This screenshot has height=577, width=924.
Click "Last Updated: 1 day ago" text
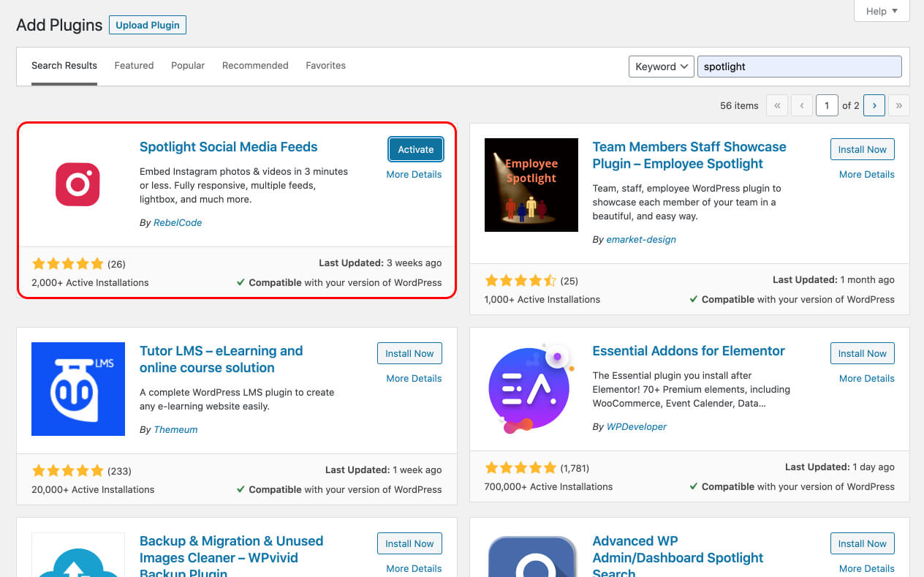(x=840, y=467)
